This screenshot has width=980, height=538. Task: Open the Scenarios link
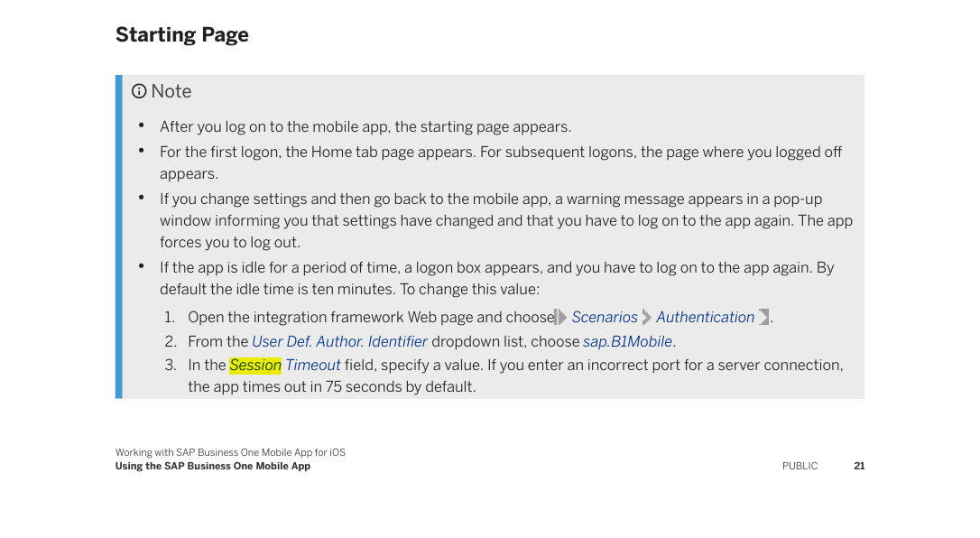(x=605, y=318)
